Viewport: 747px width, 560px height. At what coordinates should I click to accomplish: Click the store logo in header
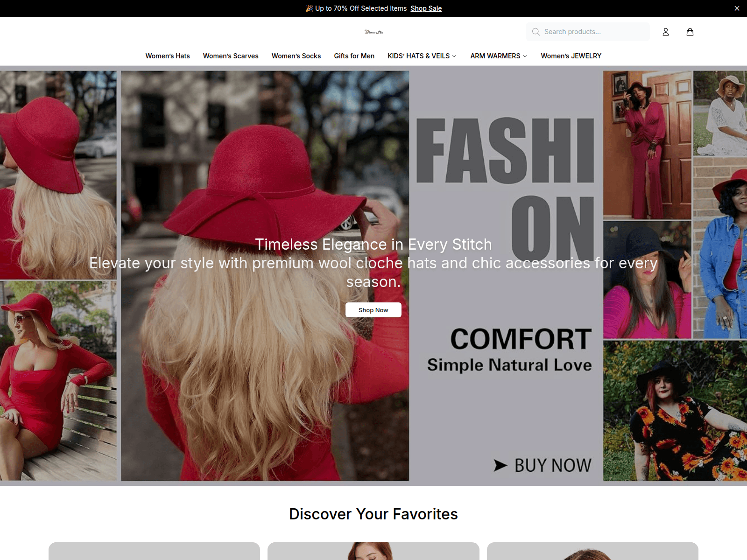(x=373, y=32)
